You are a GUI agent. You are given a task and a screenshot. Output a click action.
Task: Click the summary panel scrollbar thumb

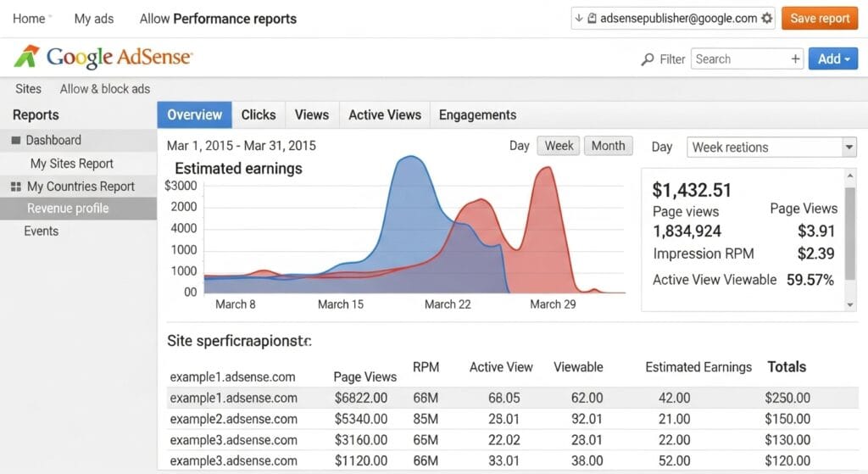850,234
